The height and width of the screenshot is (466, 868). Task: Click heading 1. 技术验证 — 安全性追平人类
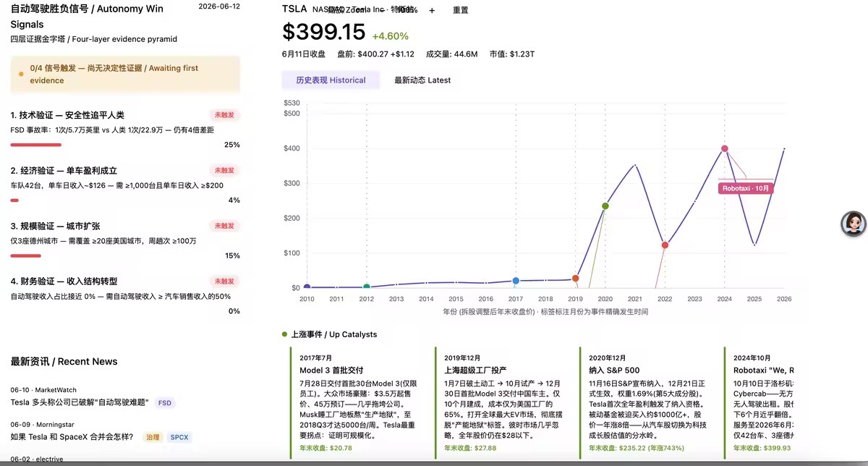coord(67,115)
